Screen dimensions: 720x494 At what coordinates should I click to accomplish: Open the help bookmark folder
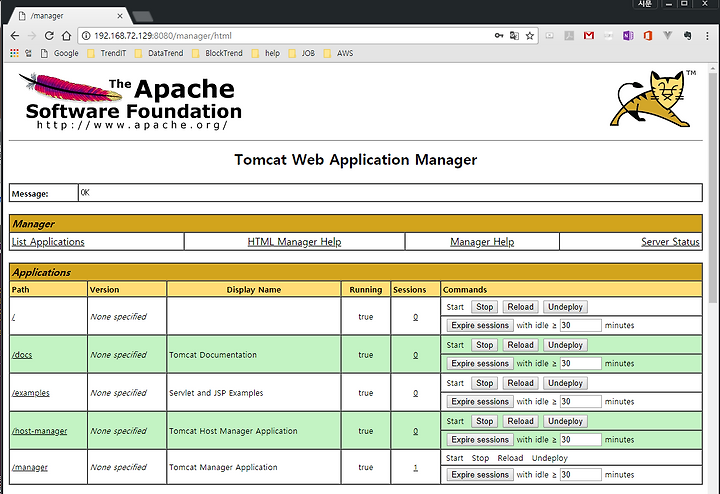(266, 53)
